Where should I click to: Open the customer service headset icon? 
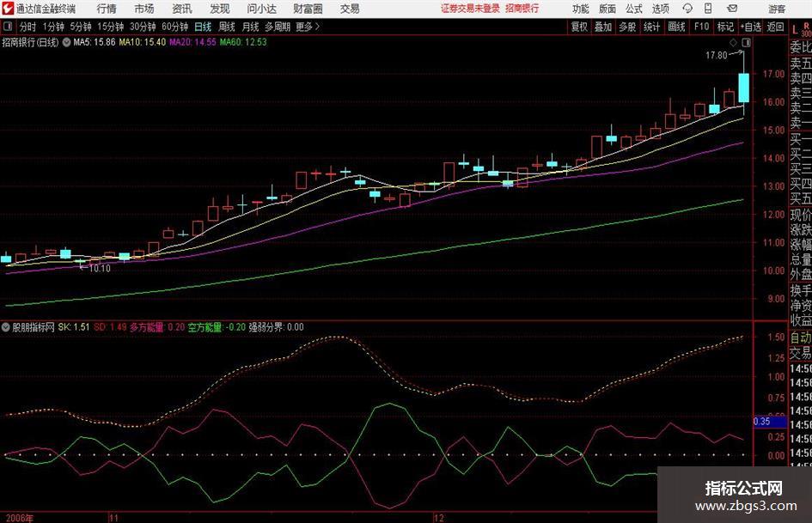[x=687, y=9]
